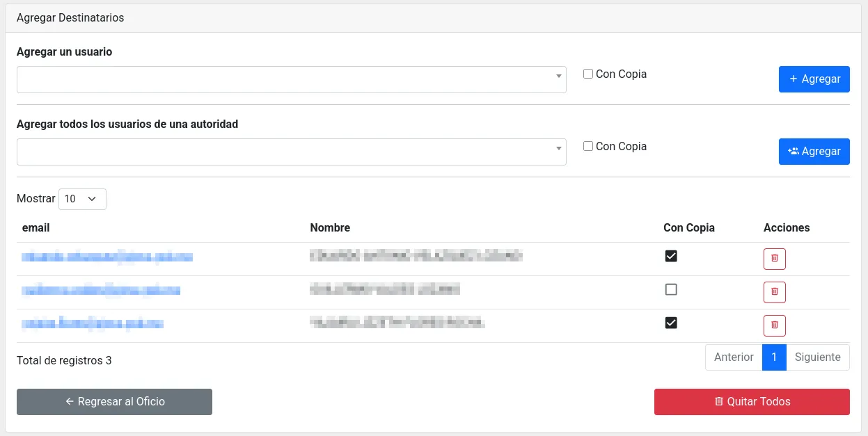Open the Agregar un usuario dropdown
868x436 pixels.
[x=291, y=80]
